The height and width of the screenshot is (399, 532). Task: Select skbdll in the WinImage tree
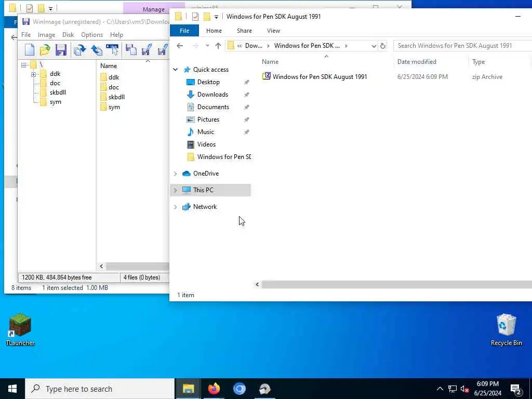point(58,92)
